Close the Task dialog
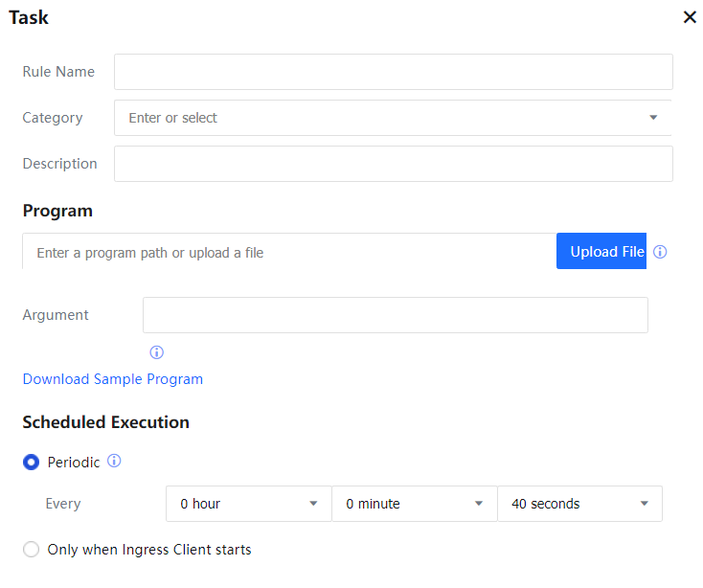Screen dimensions: 703x588 (x=689, y=17)
